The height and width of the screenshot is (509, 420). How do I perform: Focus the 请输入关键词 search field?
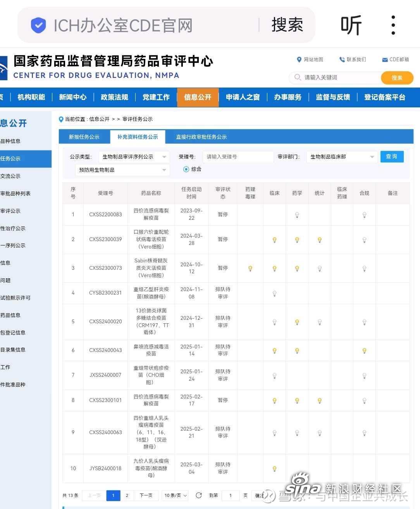coord(335,78)
